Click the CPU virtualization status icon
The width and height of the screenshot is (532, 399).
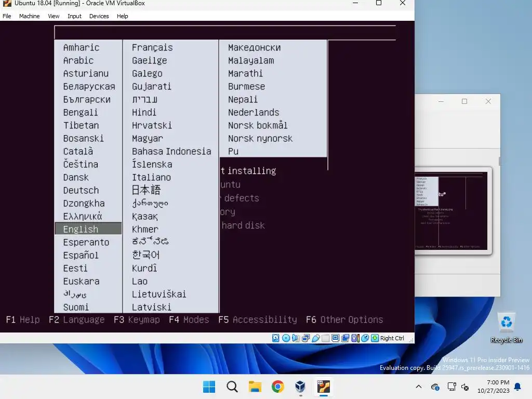(355, 338)
